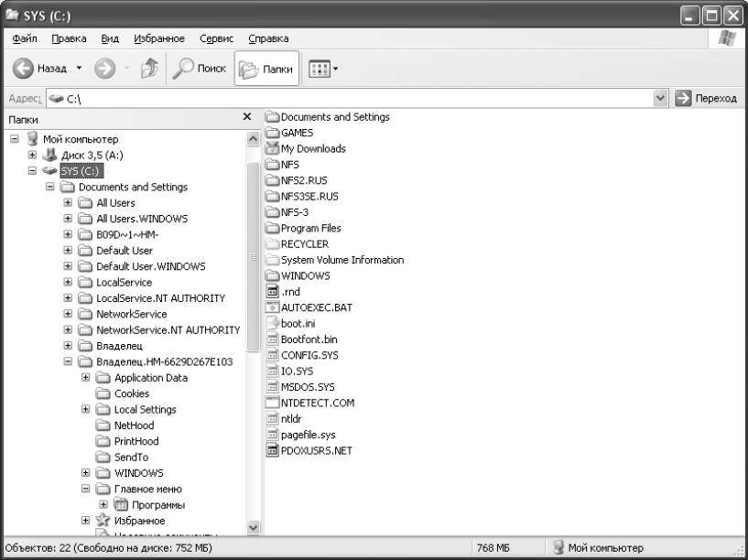Expand the LocalService tree folder
The image size is (748, 560).
pos(68,282)
